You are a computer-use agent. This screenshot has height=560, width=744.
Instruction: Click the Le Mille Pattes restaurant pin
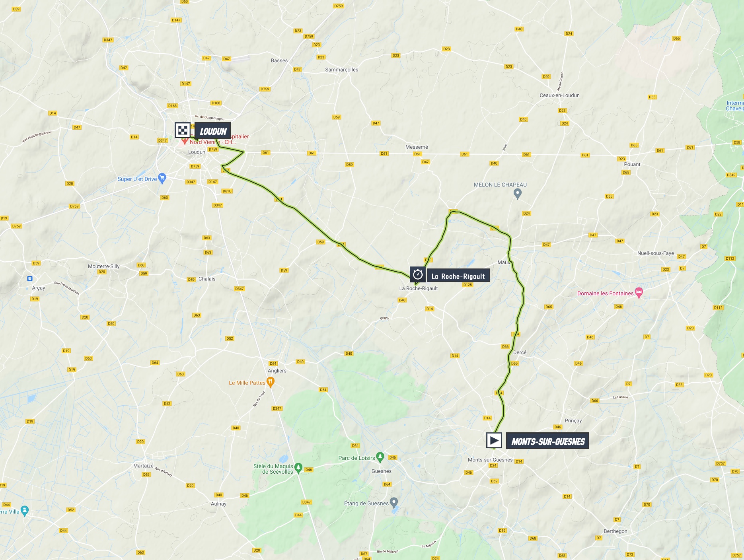click(x=271, y=383)
